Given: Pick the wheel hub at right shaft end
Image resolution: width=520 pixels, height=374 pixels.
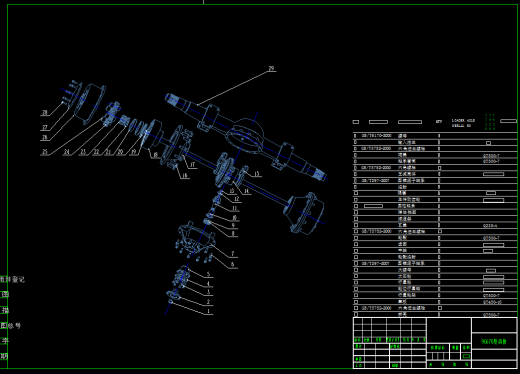Looking at the screenshot, I should [304, 213].
